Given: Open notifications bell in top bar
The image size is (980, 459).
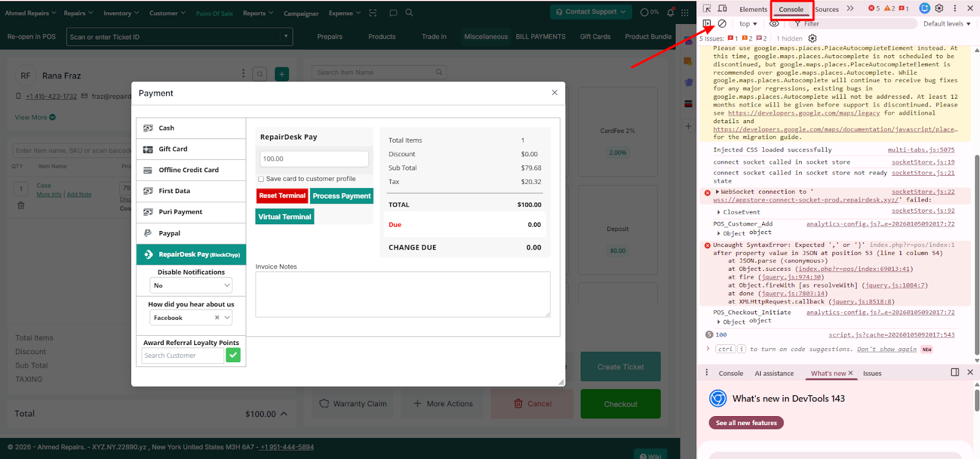Looking at the screenshot, I should (671, 12).
